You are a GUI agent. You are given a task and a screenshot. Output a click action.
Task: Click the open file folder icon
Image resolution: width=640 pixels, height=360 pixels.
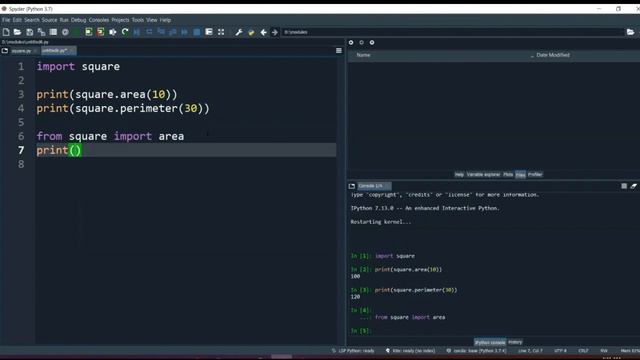17,32
